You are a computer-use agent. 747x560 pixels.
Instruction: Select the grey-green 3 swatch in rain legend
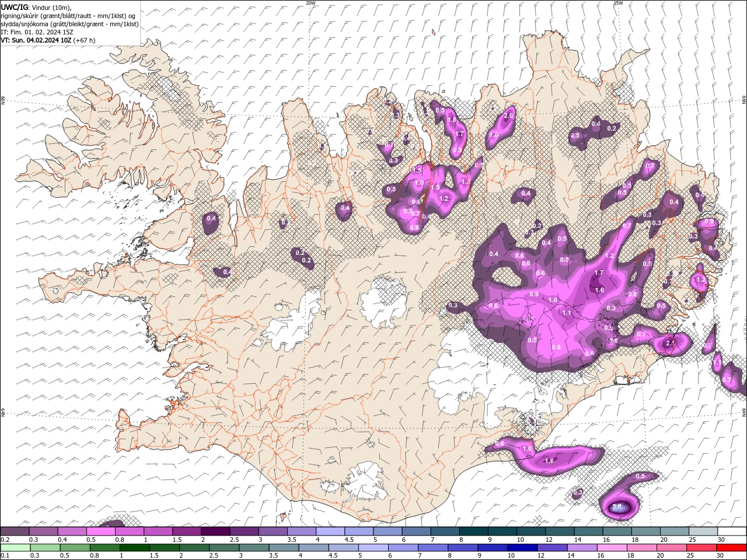pos(254,547)
